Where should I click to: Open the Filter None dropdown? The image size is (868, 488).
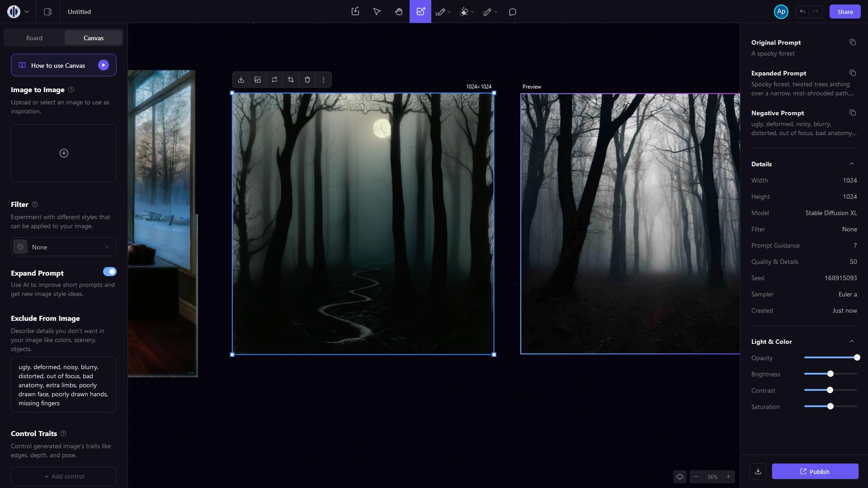tap(64, 247)
